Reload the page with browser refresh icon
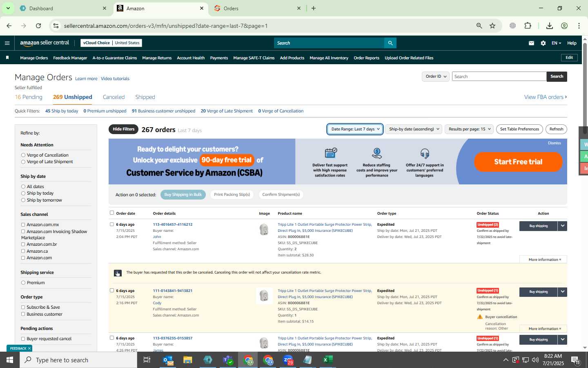 pyautogui.click(x=38, y=26)
